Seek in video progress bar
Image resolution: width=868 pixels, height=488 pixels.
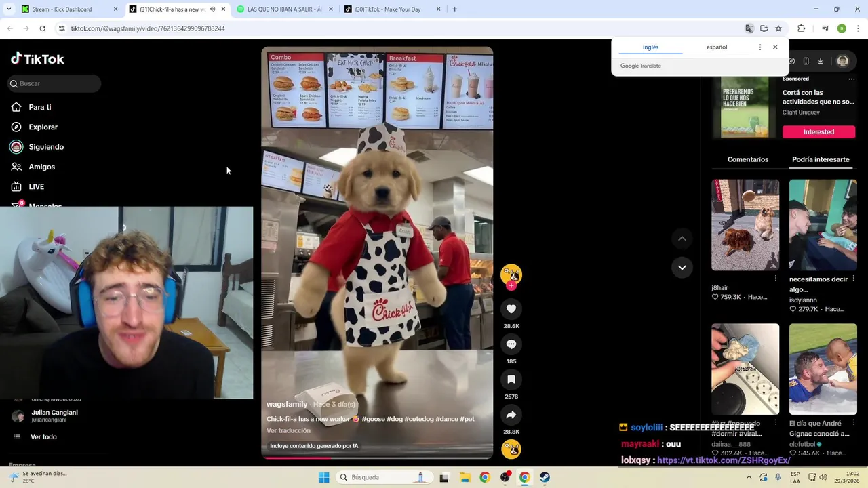tap(377, 457)
